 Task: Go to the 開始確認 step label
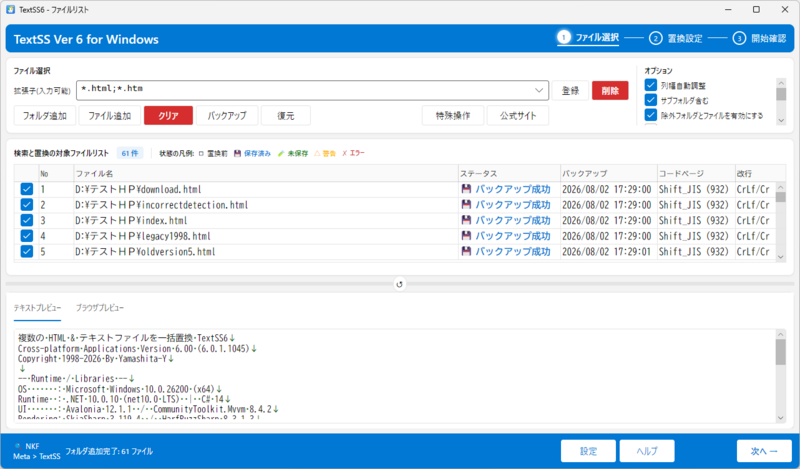pos(769,38)
